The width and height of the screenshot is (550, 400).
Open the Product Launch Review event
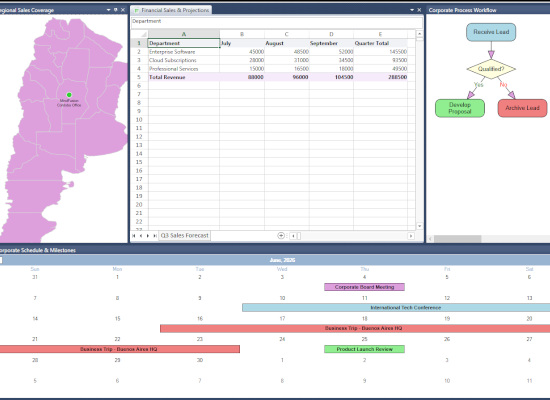pos(364,349)
